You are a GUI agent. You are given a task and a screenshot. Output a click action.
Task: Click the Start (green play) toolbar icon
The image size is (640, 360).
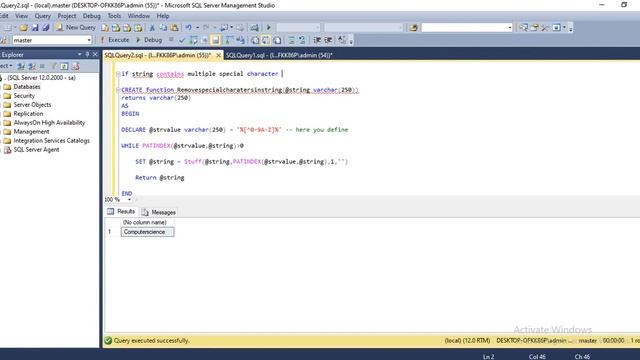[x=269, y=28]
